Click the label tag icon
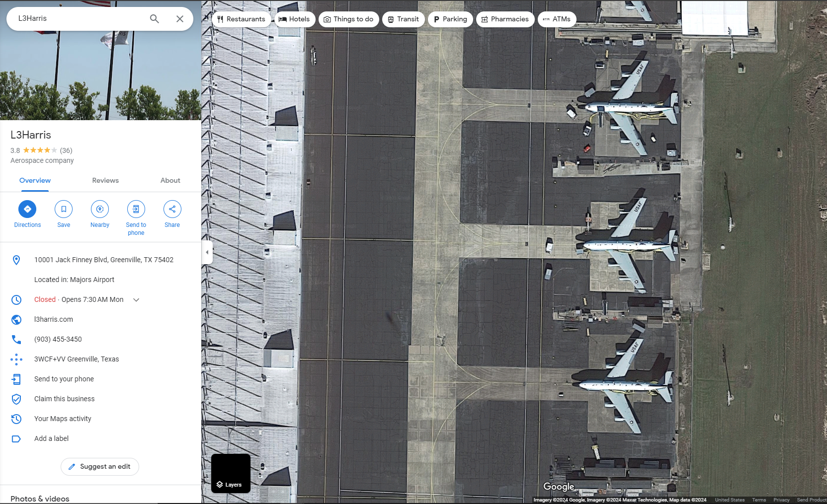Image resolution: width=827 pixels, height=504 pixels. point(16,438)
